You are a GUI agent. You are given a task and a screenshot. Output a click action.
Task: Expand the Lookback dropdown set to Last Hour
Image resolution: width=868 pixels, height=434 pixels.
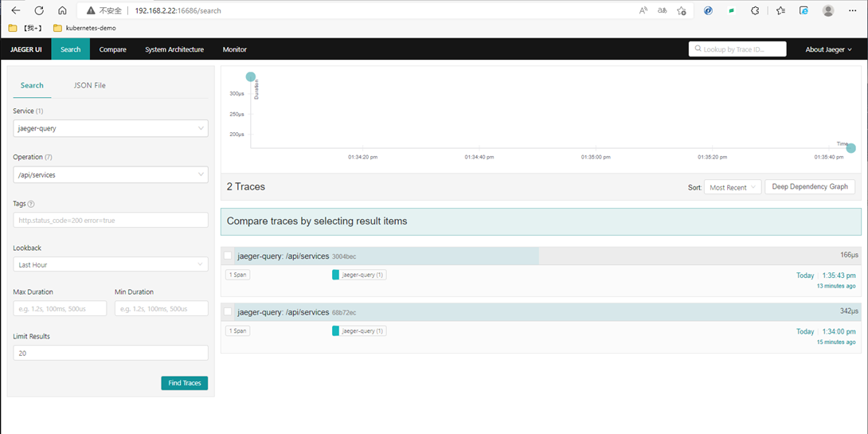pos(111,264)
